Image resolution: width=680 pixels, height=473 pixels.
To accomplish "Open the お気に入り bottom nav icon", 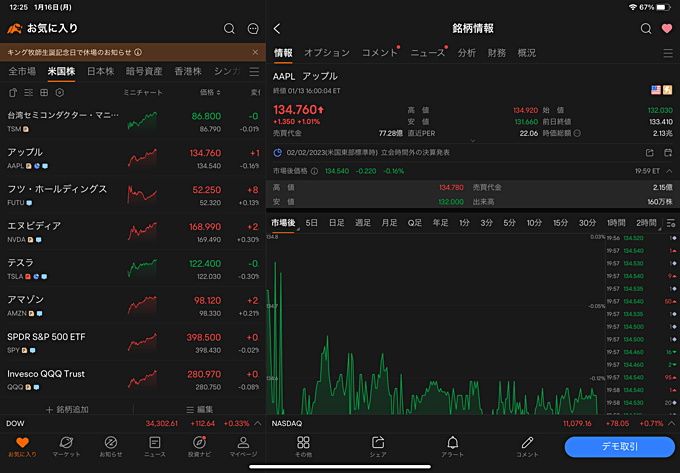I will [x=22, y=447].
